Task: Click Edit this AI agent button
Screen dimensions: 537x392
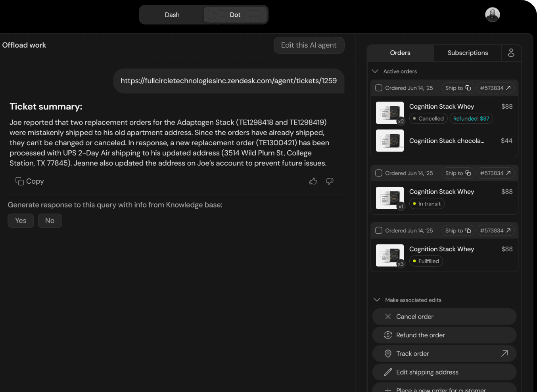Action: (x=309, y=45)
